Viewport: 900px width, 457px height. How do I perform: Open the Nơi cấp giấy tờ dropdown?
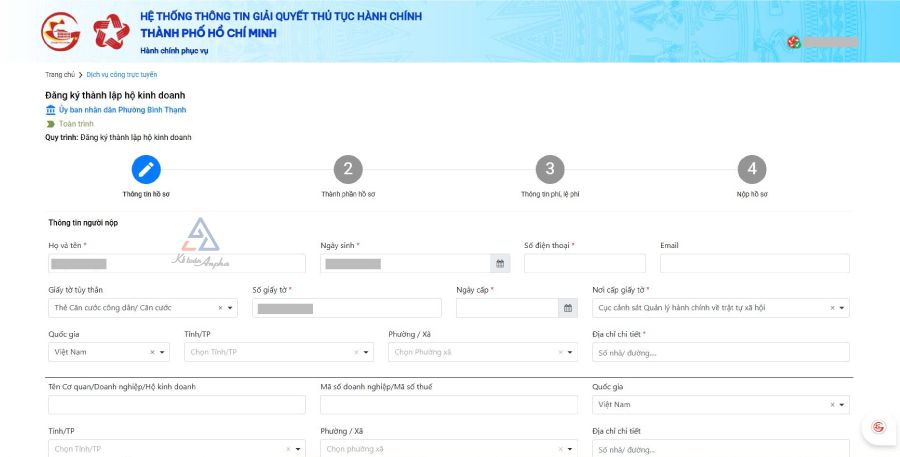pyautogui.click(x=843, y=308)
